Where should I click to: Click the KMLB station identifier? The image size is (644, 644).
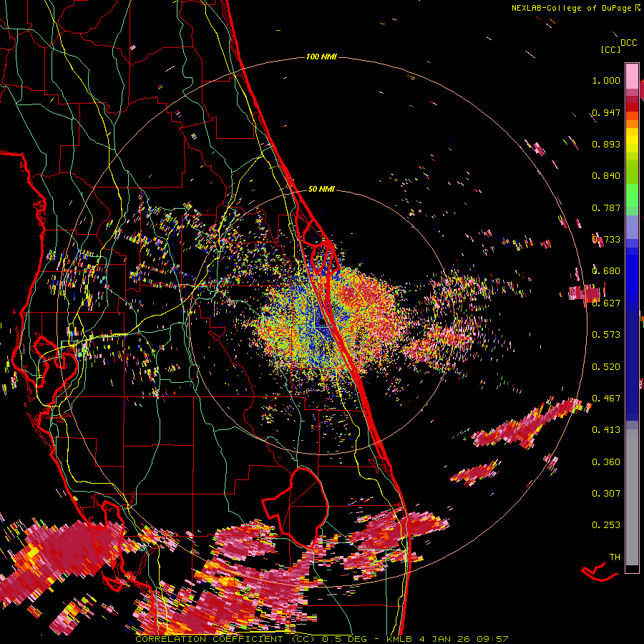click(399, 639)
